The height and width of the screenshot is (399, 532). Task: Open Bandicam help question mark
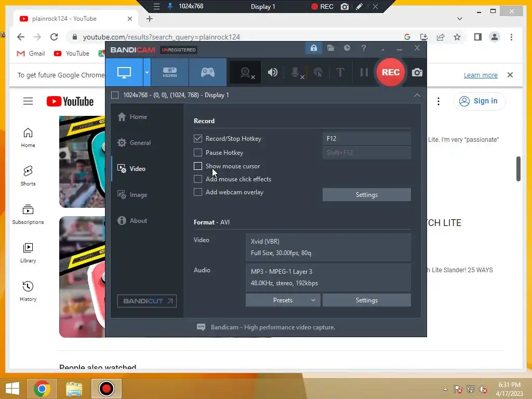coord(364,48)
